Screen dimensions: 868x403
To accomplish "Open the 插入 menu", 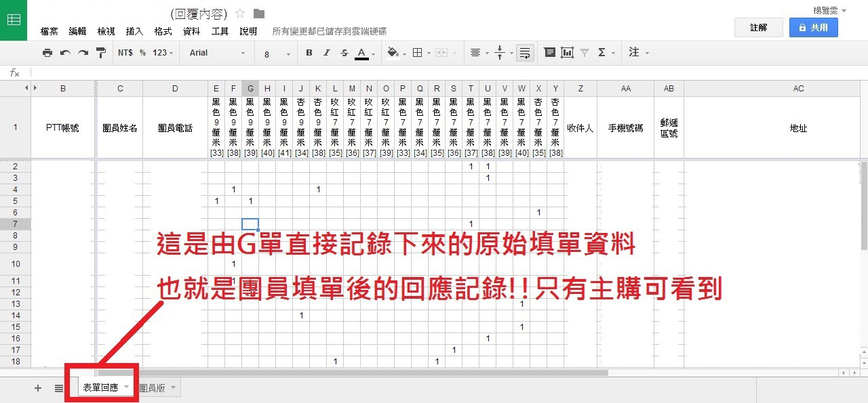I will [x=134, y=31].
